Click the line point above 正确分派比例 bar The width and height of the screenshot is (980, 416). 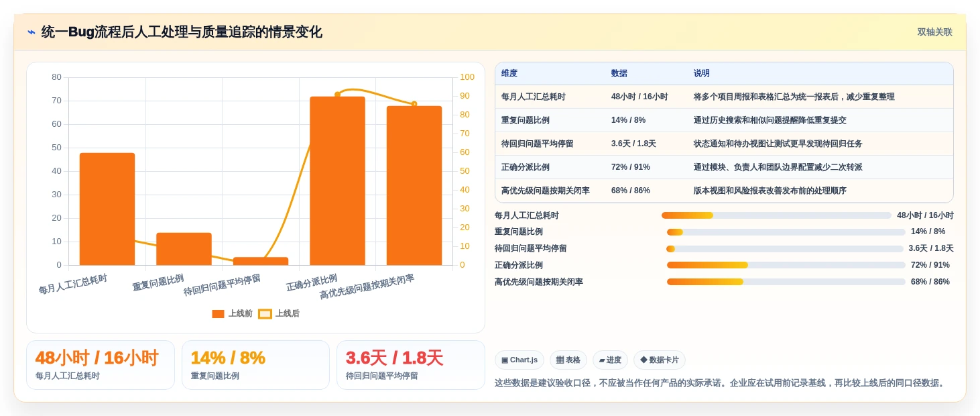point(337,95)
